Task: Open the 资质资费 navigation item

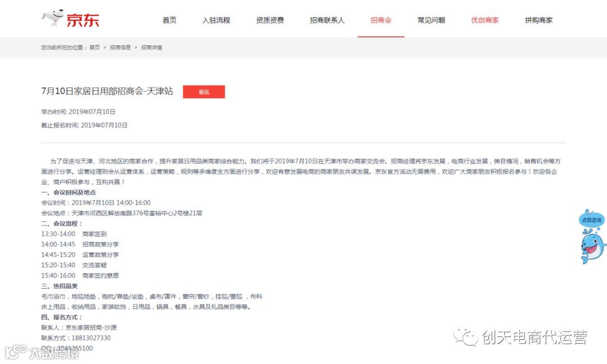Action: 270,20
